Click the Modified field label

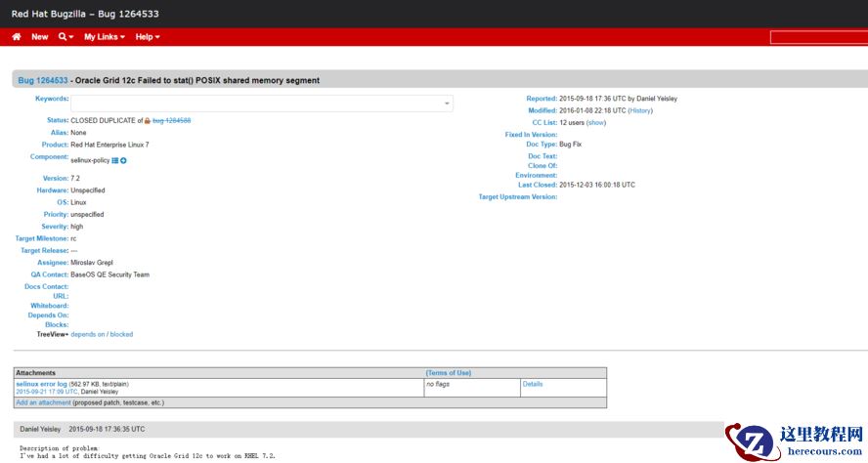(542, 110)
